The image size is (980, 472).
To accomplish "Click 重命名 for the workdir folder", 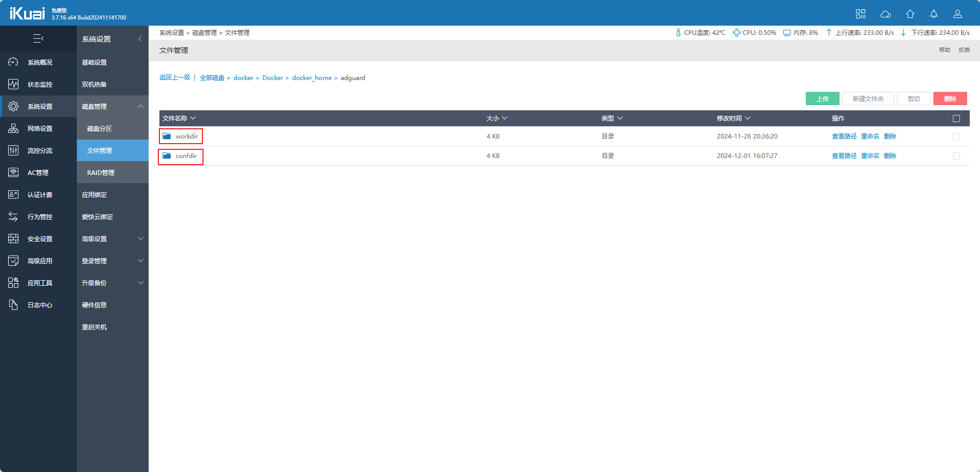I will [870, 136].
